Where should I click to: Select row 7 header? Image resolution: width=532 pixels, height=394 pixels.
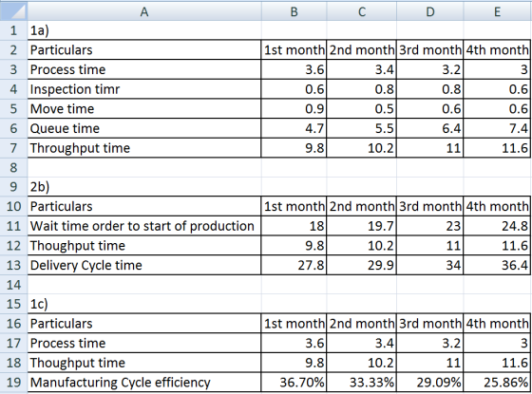pyautogui.click(x=13, y=148)
